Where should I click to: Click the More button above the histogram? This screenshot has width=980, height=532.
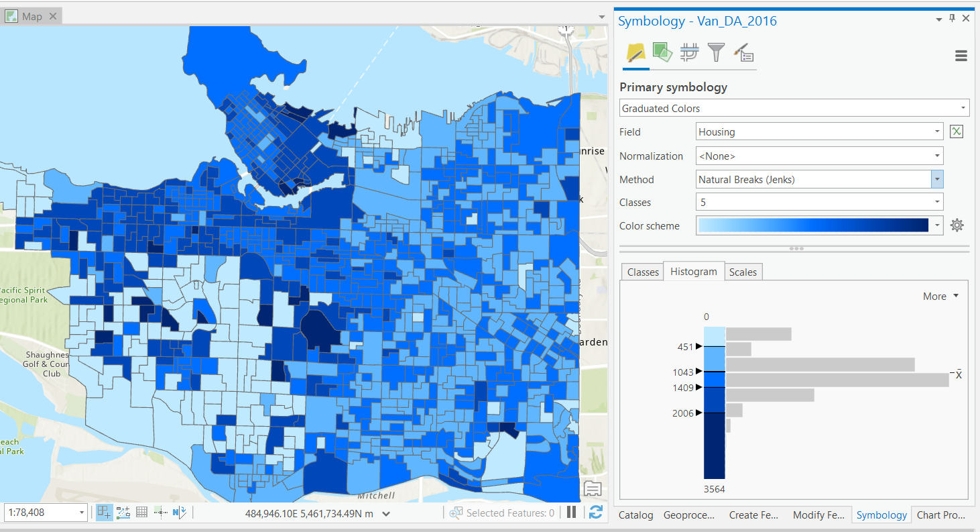(x=940, y=297)
